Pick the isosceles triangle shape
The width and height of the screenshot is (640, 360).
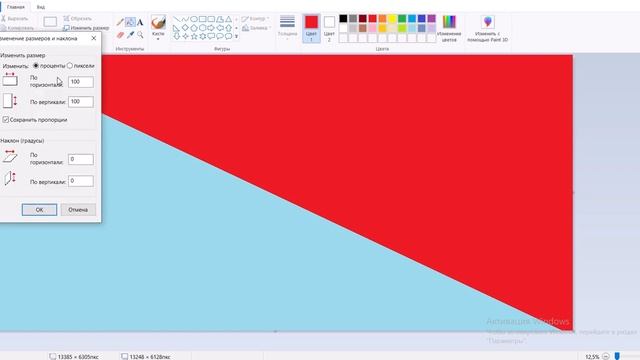(x=228, y=19)
